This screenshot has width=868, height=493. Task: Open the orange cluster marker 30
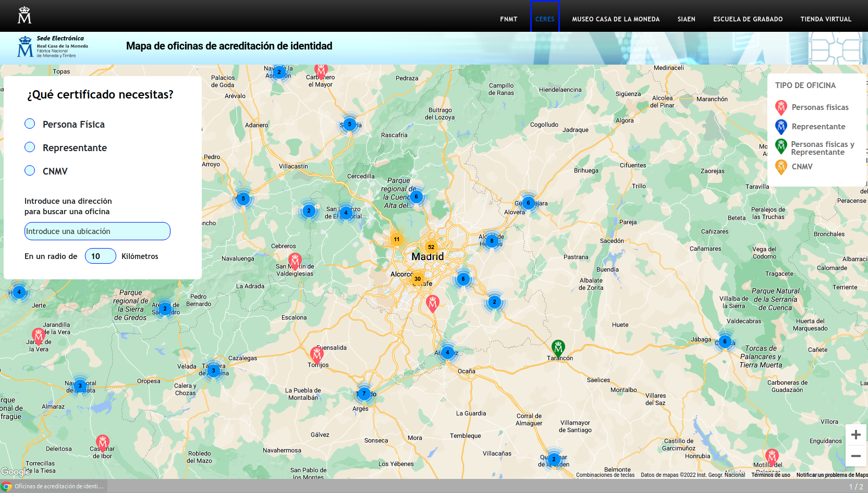pos(418,279)
